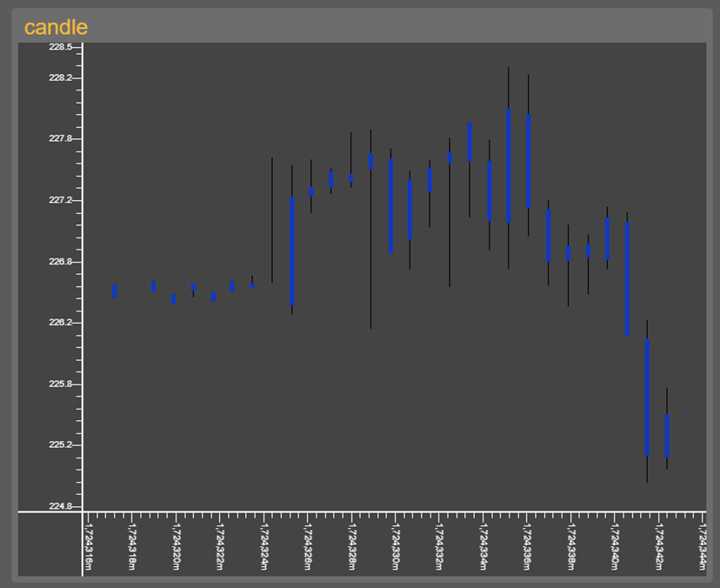Click the 1,724,334m x-axis label
Viewport: 720px width, 588px height.
tap(483, 546)
